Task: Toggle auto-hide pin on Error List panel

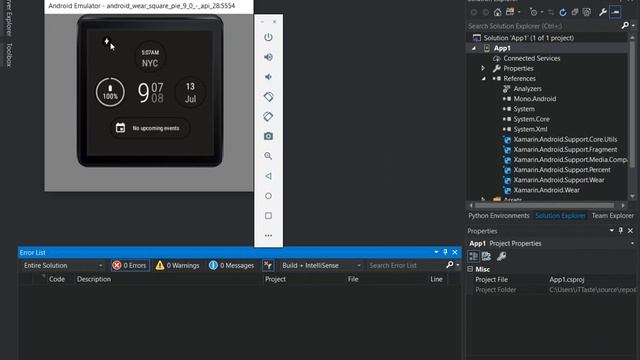Action: point(445,252)
